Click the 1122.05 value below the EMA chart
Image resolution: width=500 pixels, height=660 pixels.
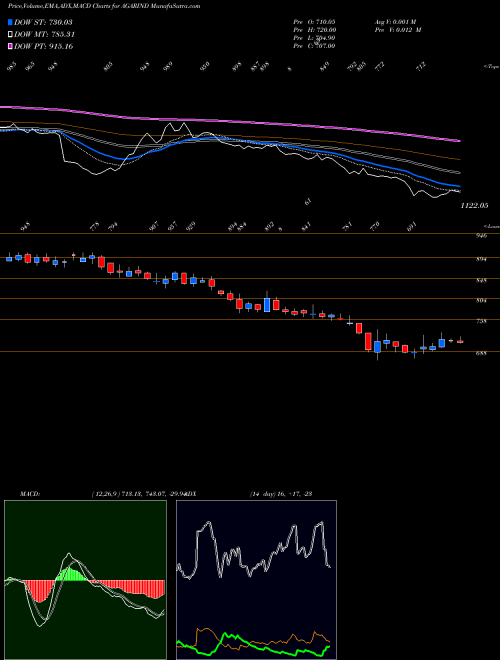pos(474,205)
